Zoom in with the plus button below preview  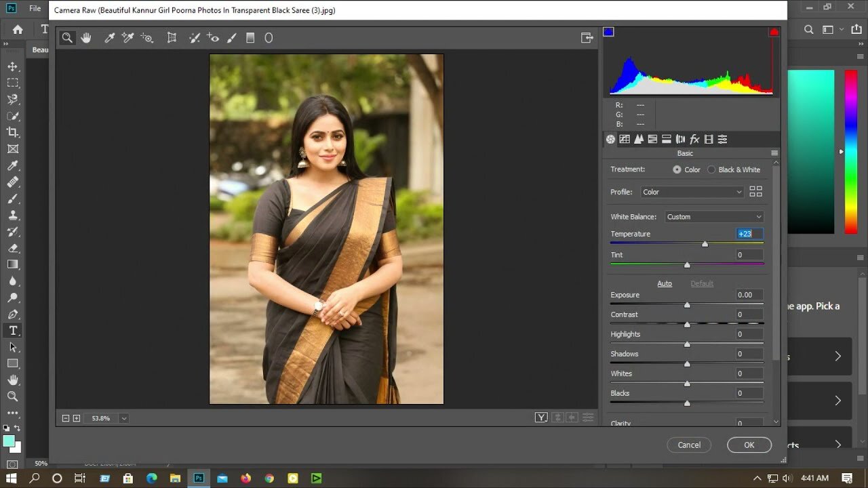pos(77,418)
